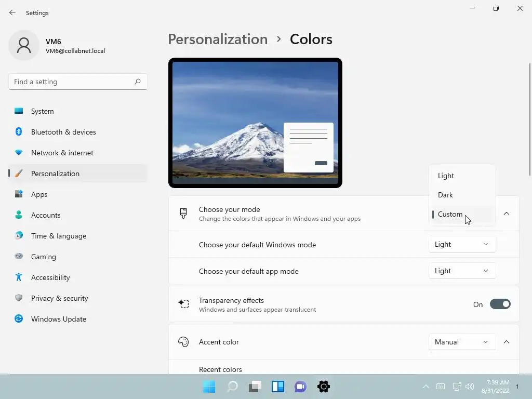Open Accessibility settings category

78,277
